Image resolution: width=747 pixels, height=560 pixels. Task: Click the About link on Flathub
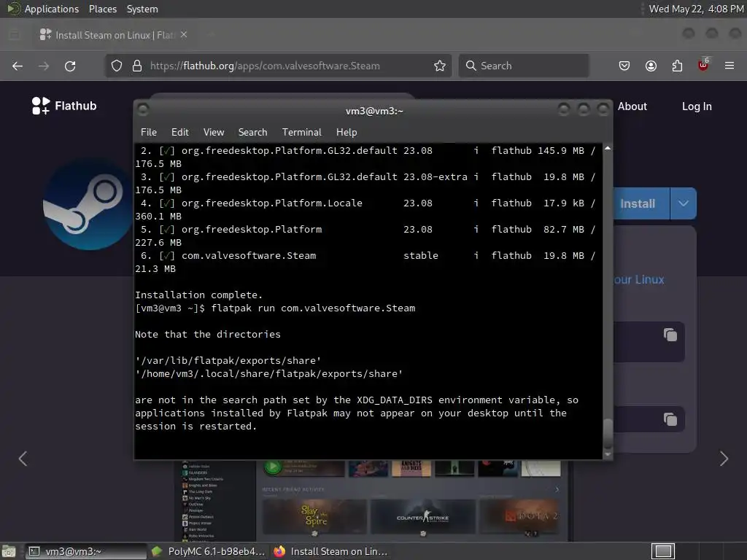coord(632,106)
